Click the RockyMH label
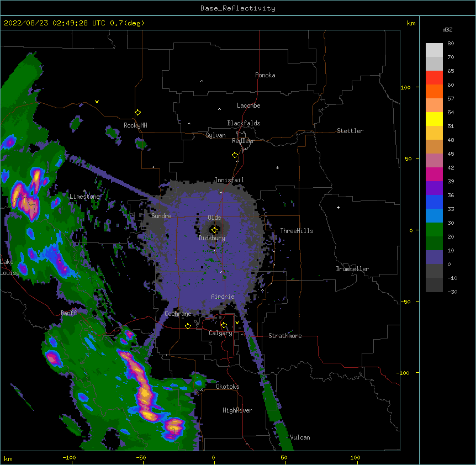The width and height of the screenshot is (476, 465). [x=135, y=125]
